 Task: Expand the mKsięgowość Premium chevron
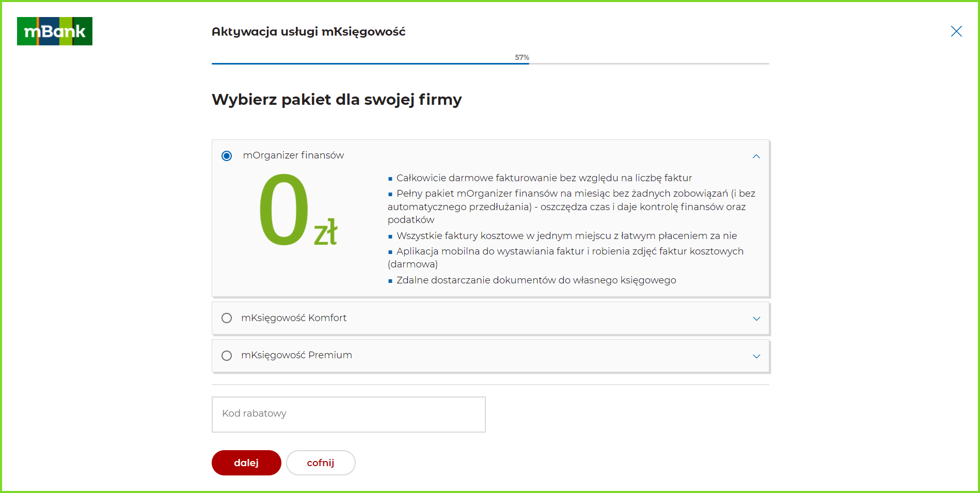[756, 356]
